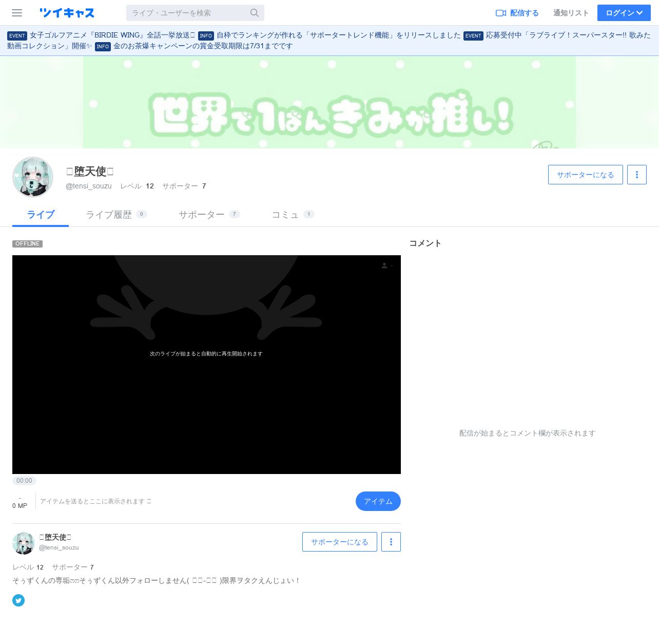Click the viewer count icon in player

point(384,266)
